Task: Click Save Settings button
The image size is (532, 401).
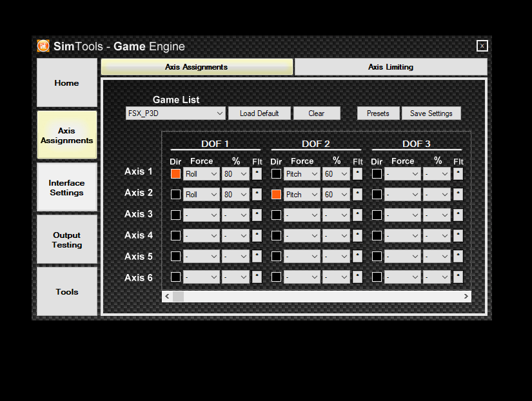Action: pos(431,113)
